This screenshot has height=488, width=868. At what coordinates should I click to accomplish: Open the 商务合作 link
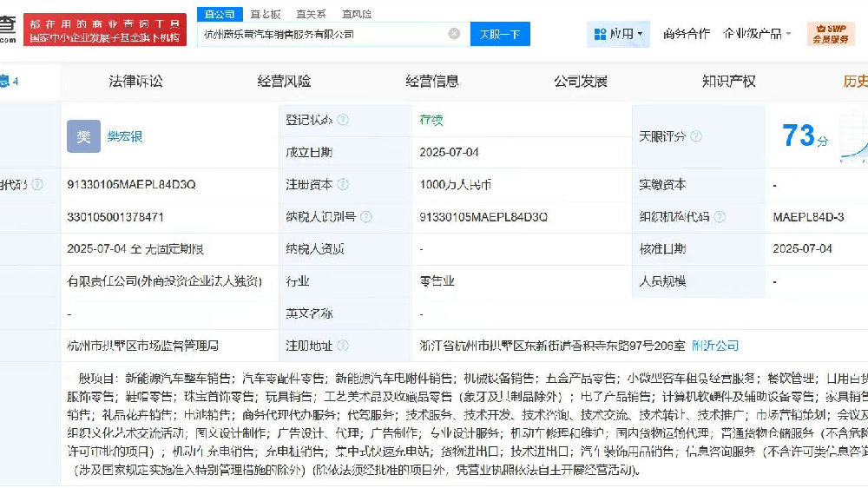click(687, 34)
